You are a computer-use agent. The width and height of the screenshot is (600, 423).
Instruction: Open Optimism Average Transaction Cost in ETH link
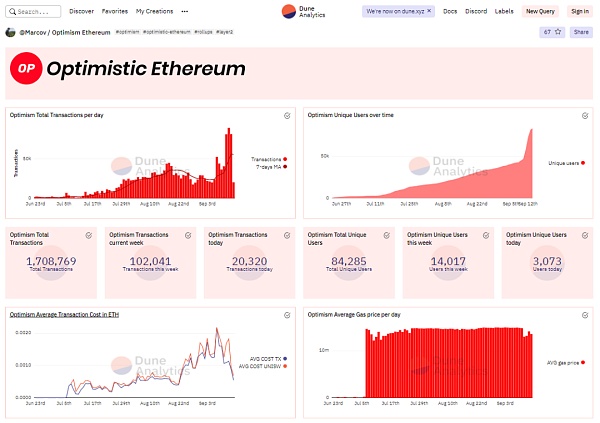pyautogui.click(x=64, y=315)
